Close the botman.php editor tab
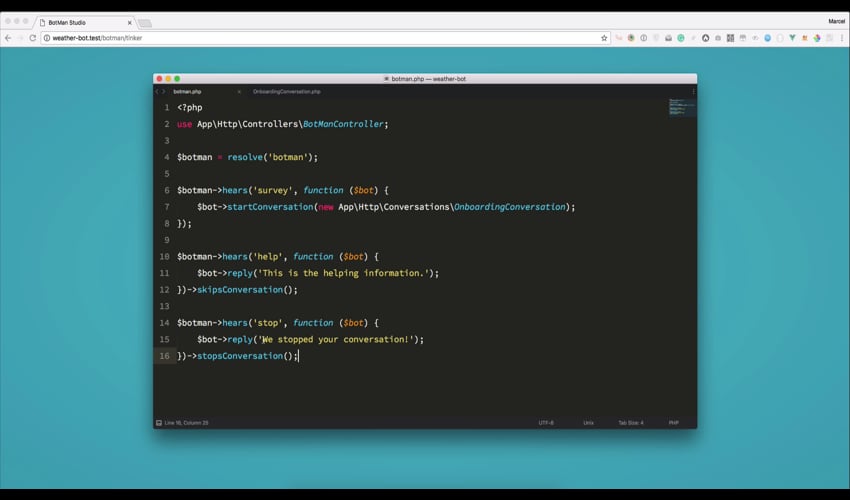850x500 pixels. coord(239,92)
